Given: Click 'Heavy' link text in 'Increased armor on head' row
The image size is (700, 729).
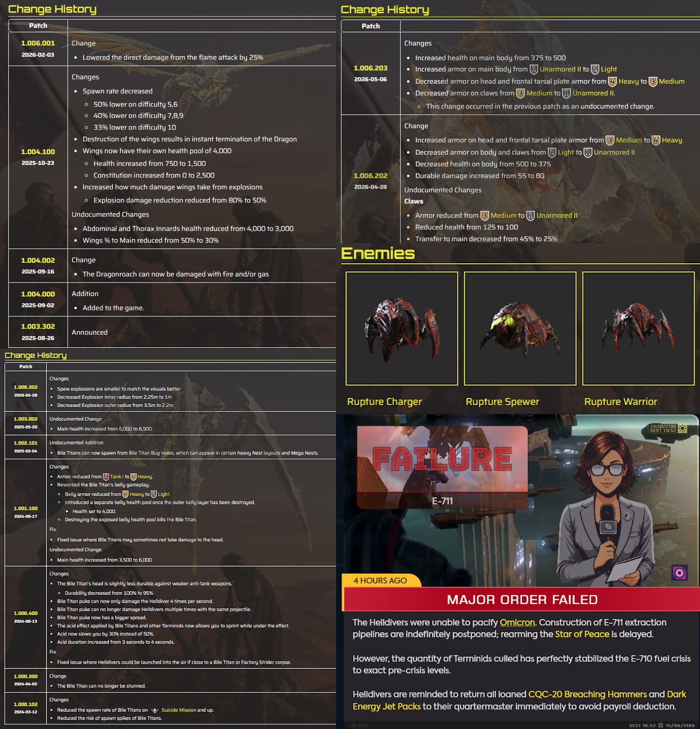Looking at the screenshot, I should click(x=672, y=140).
